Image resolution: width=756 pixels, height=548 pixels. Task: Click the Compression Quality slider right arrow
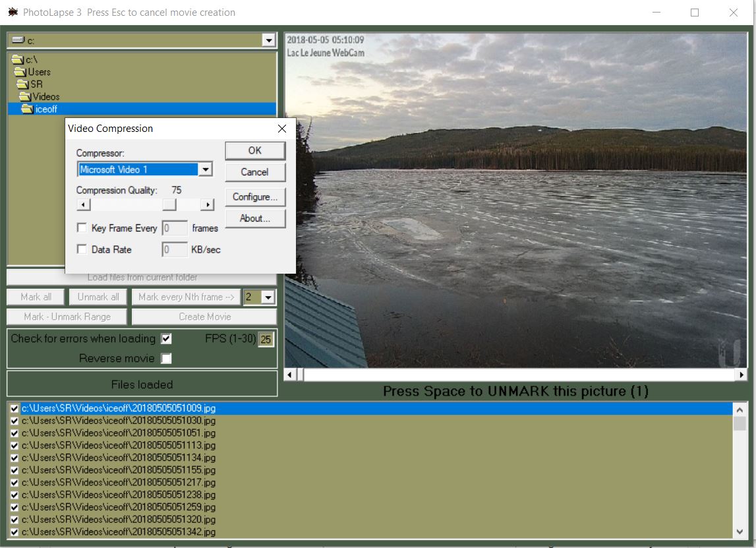tap(208, 204)
